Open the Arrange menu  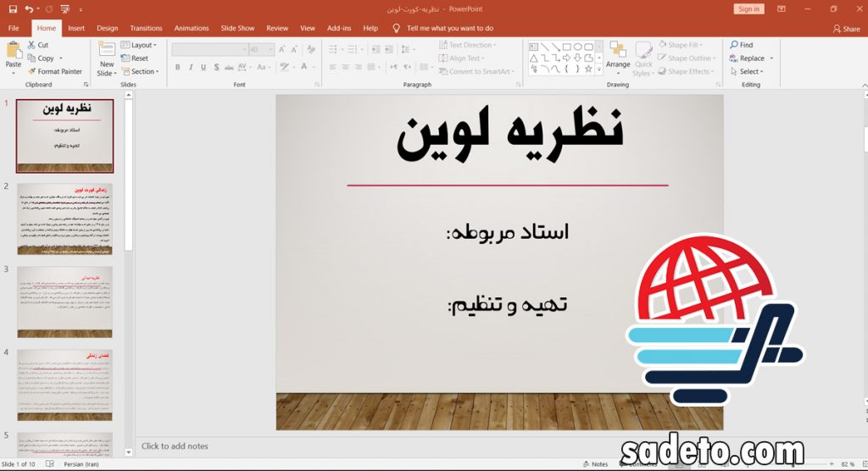pyautogui.click(x=618, y=58)
